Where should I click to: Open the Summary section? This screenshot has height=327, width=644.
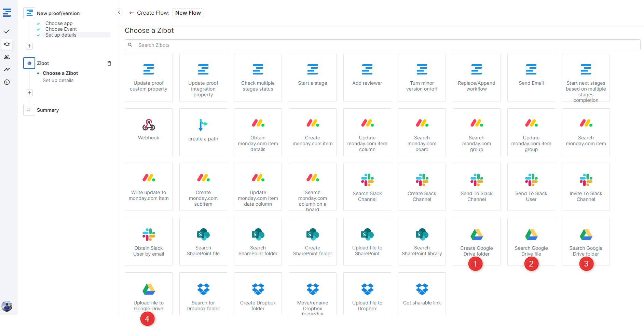[x=48, y=110]
